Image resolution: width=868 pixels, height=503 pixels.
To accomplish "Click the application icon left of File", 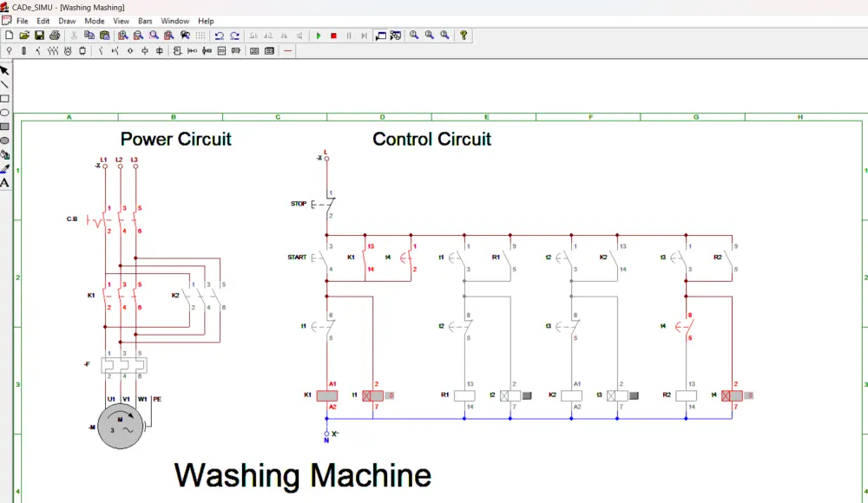I will (6, 21).
